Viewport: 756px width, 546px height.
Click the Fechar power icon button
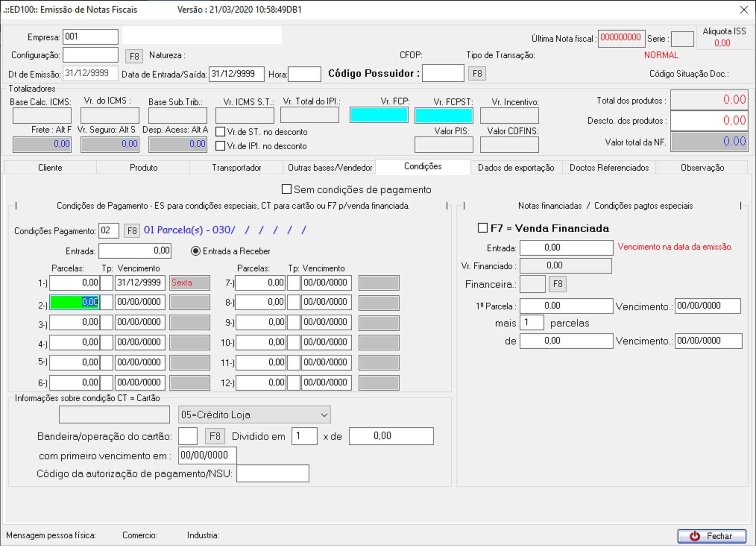tap(711, 536)
